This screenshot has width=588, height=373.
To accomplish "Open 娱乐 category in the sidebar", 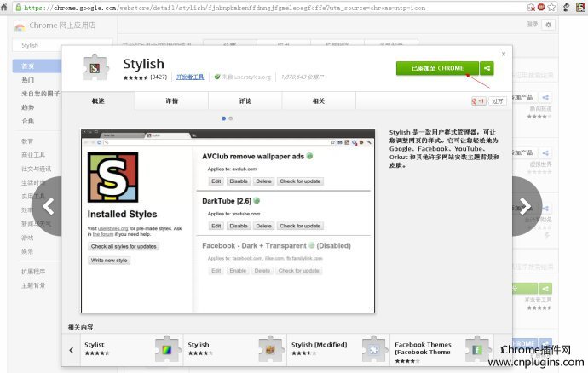I will (27, 251).
